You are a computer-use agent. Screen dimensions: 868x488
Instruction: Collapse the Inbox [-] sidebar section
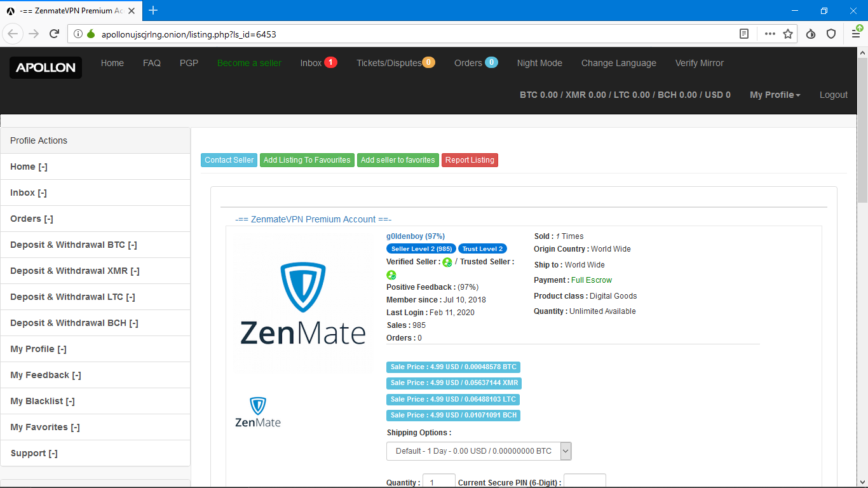(x=95, y=193)
